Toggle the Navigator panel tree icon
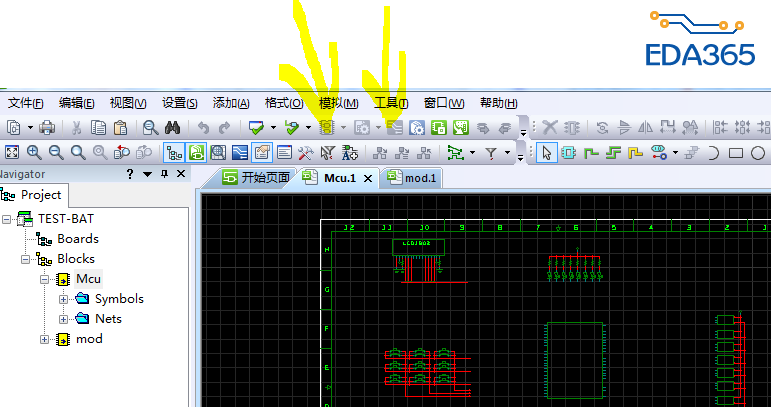This screenshot has width=771, height=407. pyautogui.click(x=174, y=153)
